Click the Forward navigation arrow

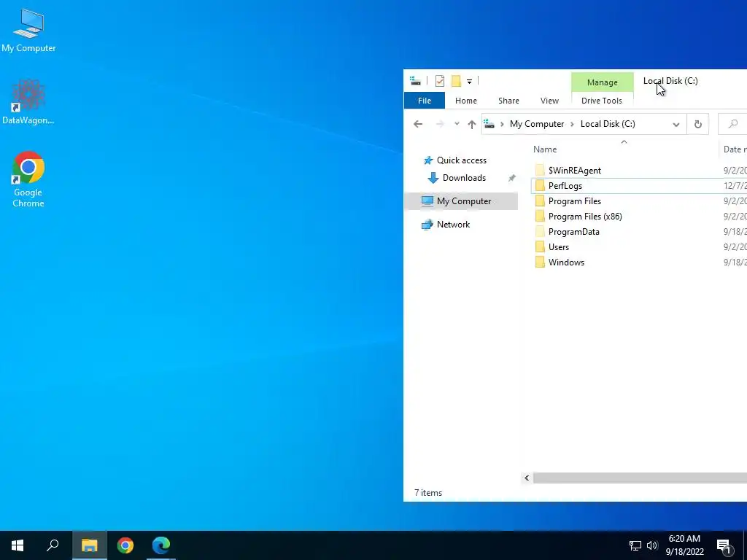click(440, 124)
